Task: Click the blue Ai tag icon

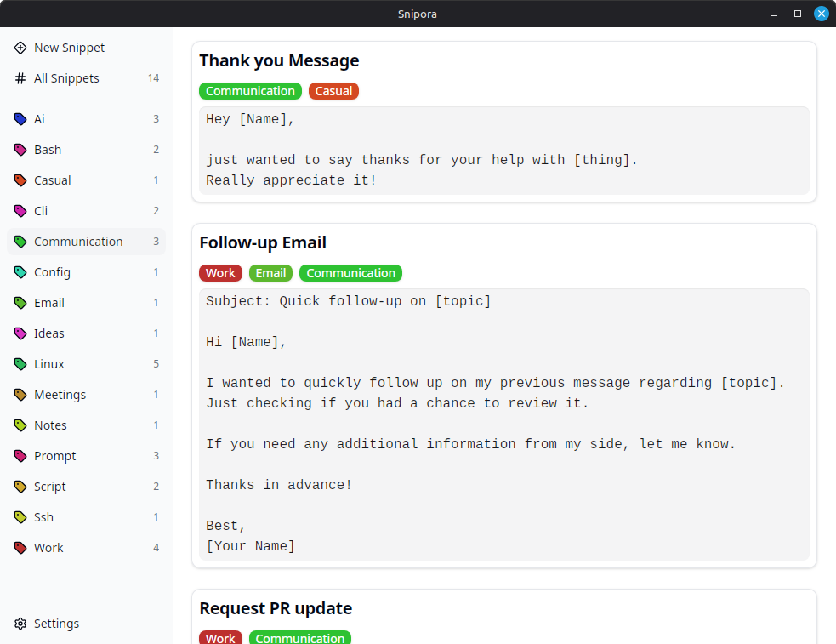Action: click(x=20, y=119)
